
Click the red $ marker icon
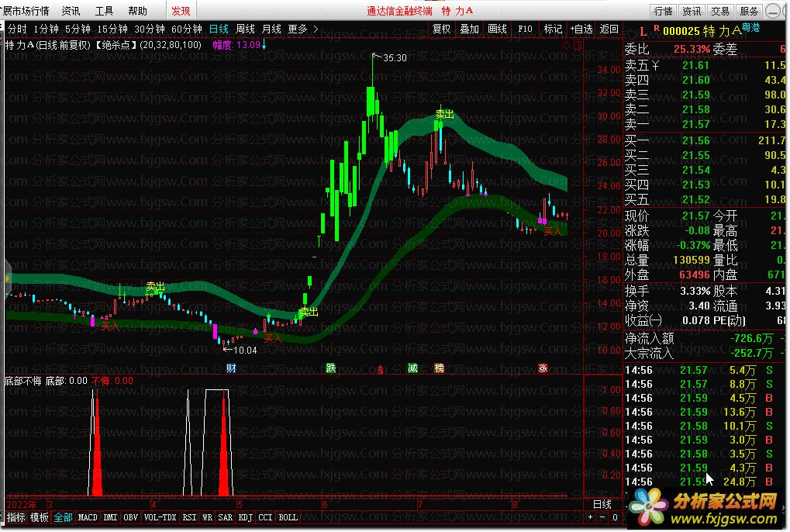[x=381, y=370]
